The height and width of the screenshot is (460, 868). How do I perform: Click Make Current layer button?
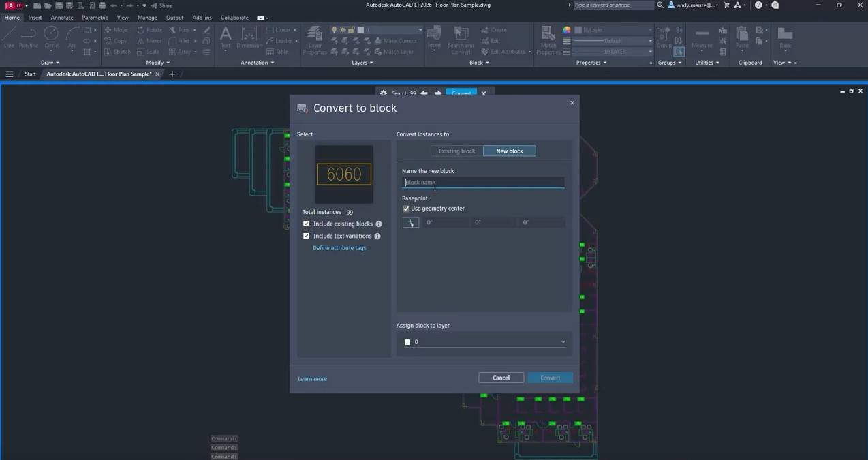click(x=396, y=41)
